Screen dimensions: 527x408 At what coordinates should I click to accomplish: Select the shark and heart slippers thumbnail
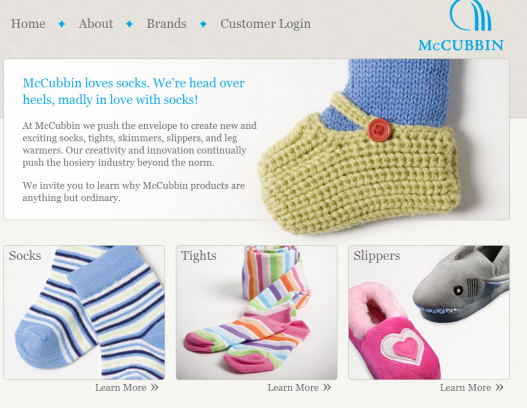[429, 313]
